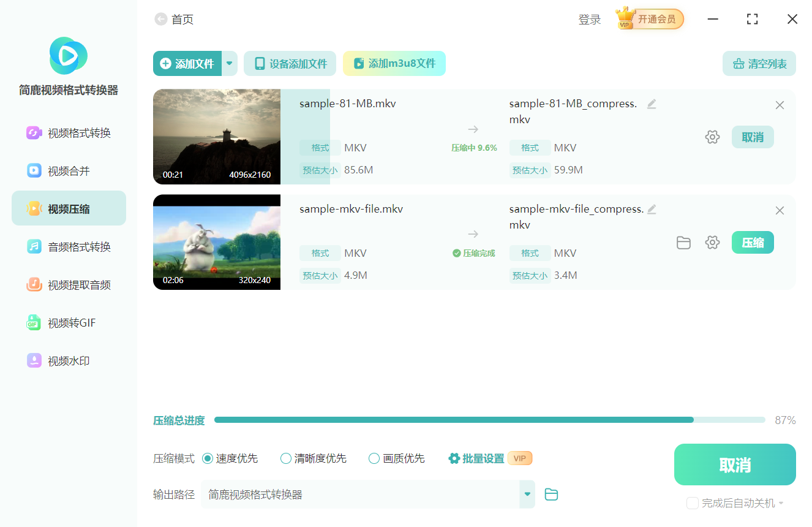Open the 视频格式转换 sidebar item

click(x=69, y=133)
